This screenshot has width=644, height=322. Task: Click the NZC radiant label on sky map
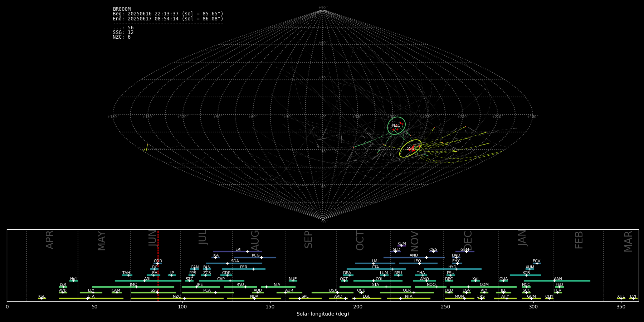[396, 126]
